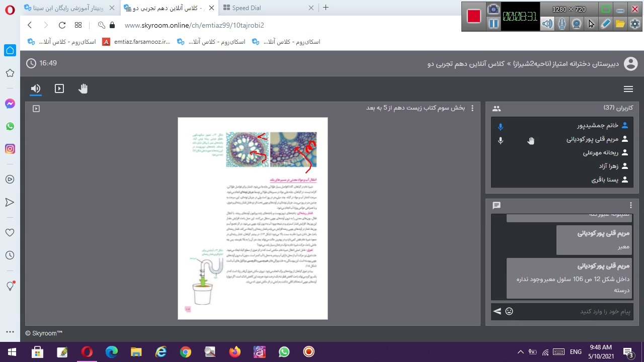The height and width of the screenshot is (362, 644).
Task: Open WhatsApp in the Opera sidebar
Action: (x=10, y=126)
